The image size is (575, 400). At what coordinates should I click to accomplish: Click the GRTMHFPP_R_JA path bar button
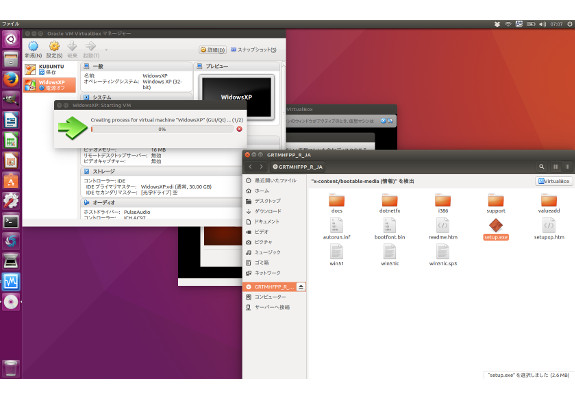pos(298,167)
